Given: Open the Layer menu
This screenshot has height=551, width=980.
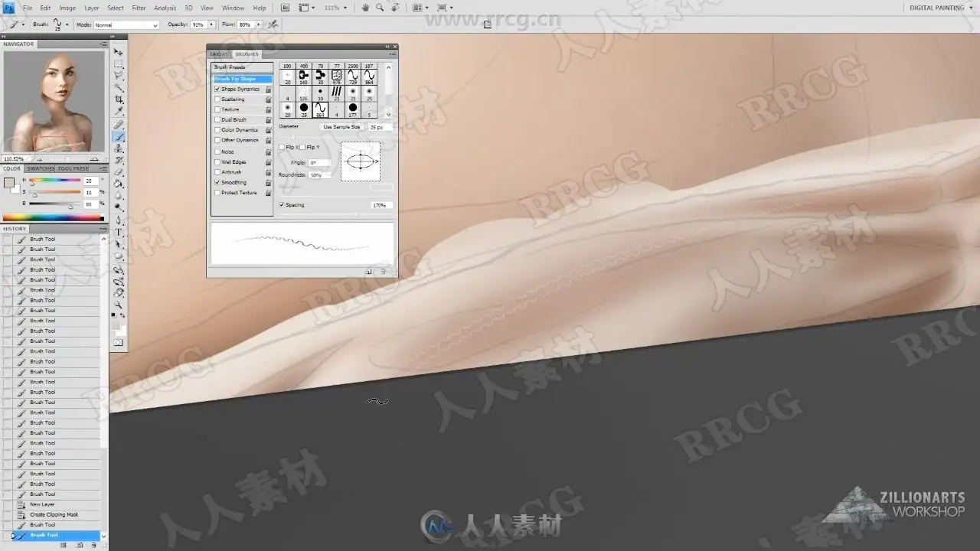Looking at the screenshot, I should coord(92,8).
